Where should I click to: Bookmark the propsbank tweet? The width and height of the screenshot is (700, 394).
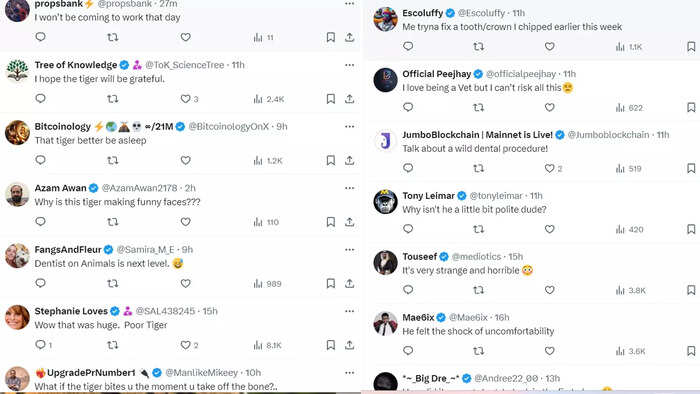point(330,37)
